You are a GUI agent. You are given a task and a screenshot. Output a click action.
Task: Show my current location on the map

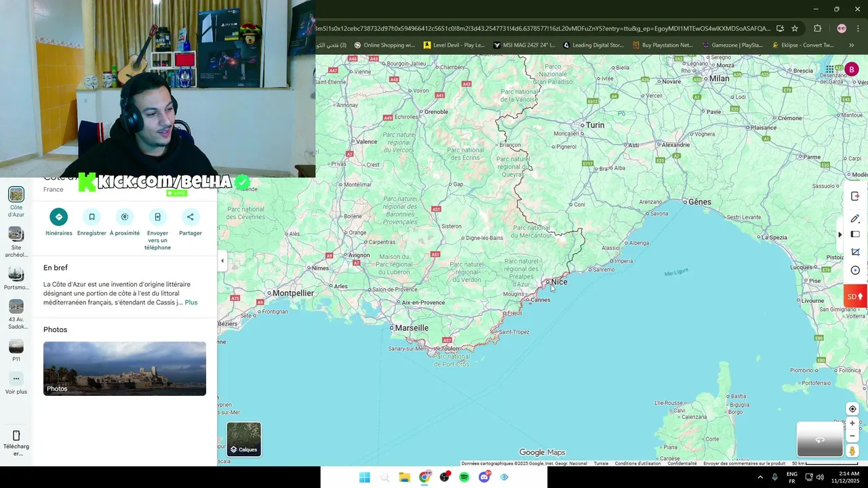pos(852,409)
